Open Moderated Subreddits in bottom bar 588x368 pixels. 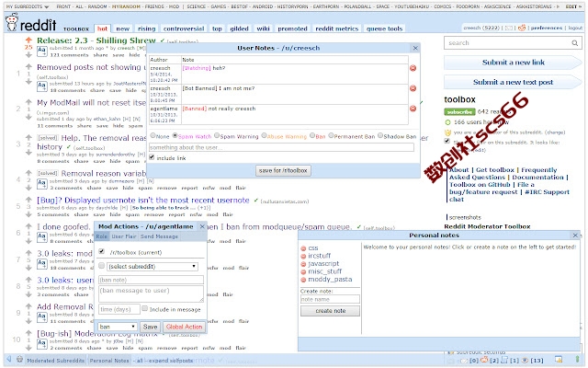pos(55,360)
